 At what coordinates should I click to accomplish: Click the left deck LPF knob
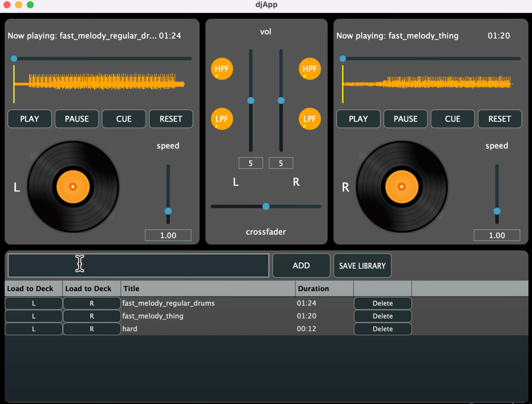click(222, 119)
